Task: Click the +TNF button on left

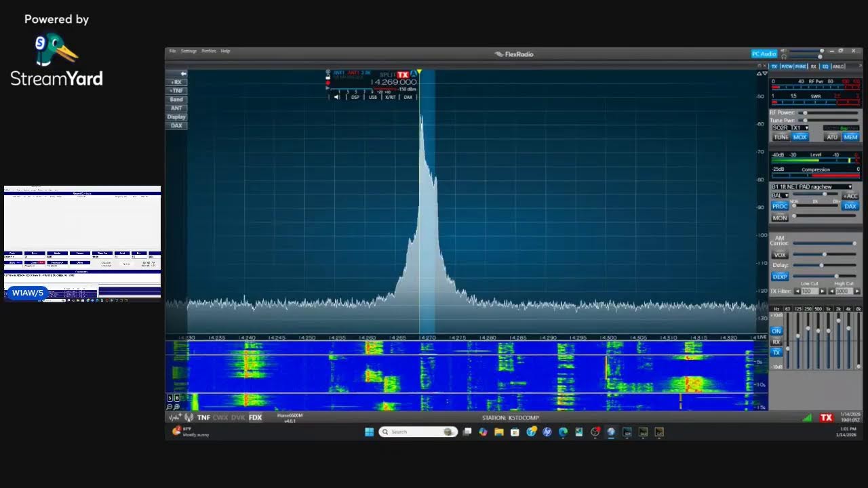Action: coord(176,91)
